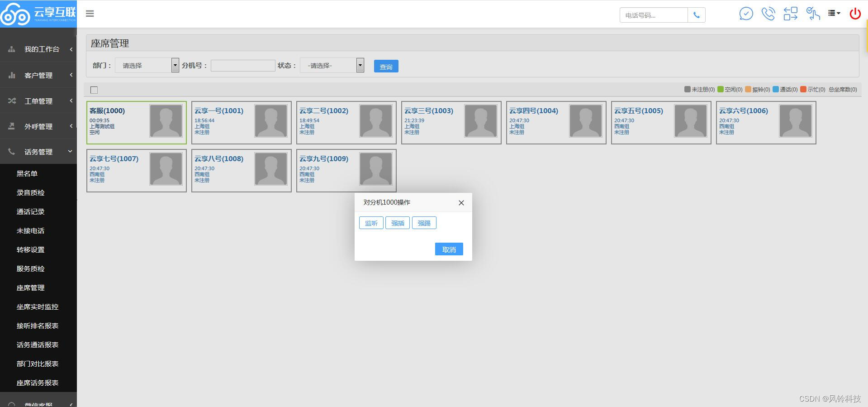Click avatar of agent 云享三号(1003)

(x=481, y=121)
